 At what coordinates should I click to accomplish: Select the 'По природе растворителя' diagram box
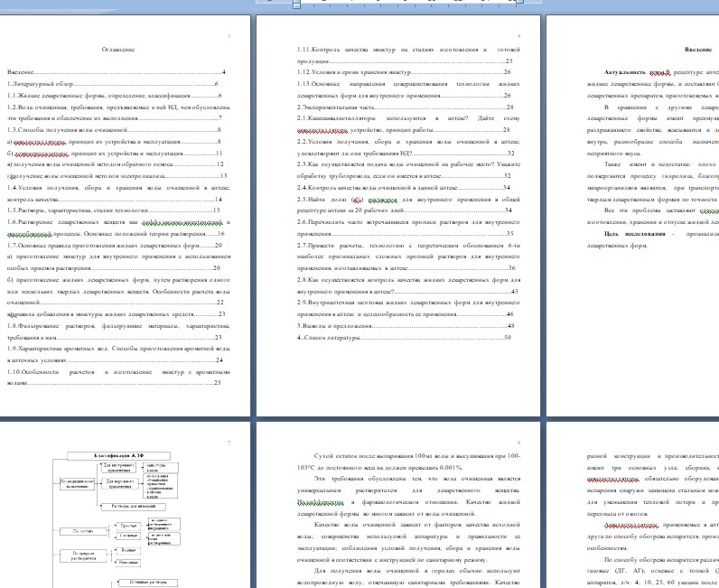[x=83, y=555]
